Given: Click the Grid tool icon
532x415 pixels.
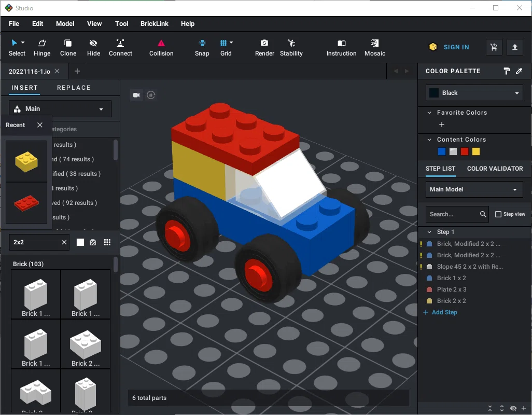Looking at the screenshot, I should click(x=223, y=43).
